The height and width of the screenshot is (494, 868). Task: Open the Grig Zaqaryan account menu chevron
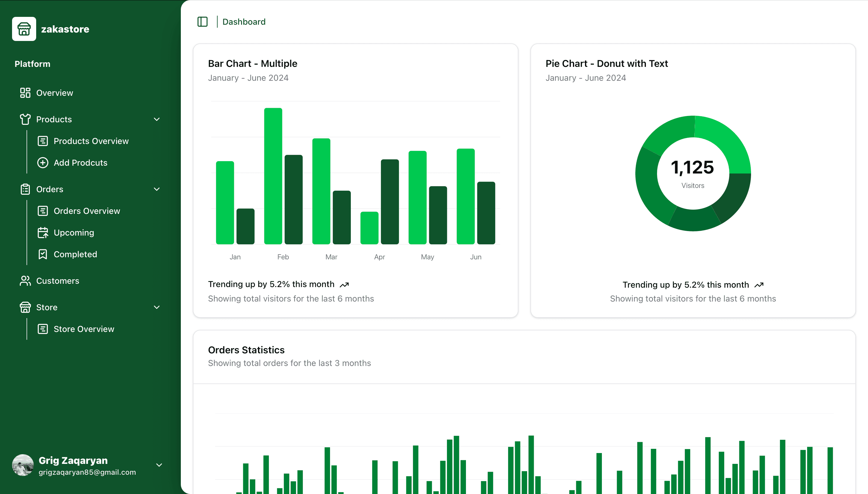coord(159,465)
